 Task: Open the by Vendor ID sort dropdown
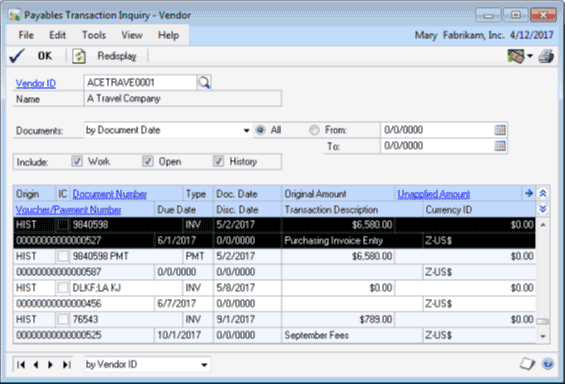click(204, 365)
